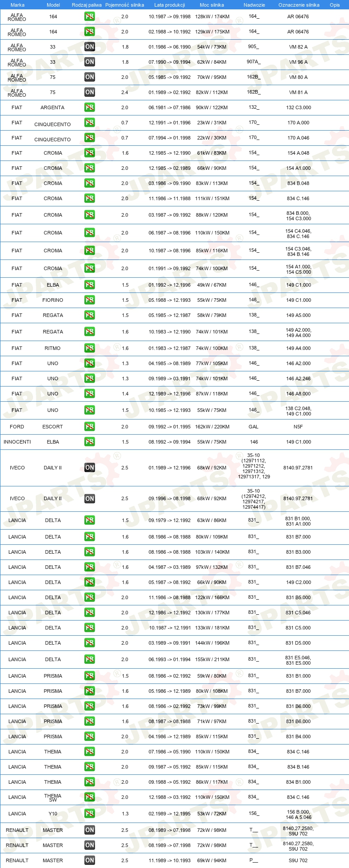Click the Marka column header

pos(17,5)
